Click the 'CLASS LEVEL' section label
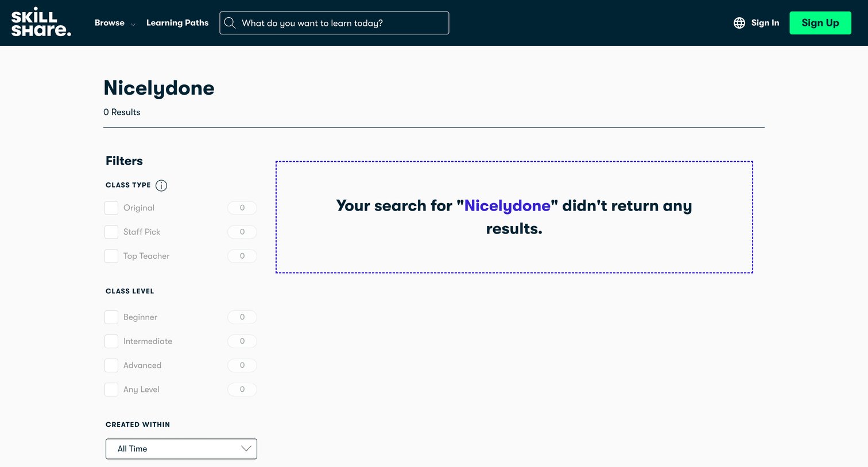Image resolution: width=868 pixels, height=467 pixels. [130, 291]
